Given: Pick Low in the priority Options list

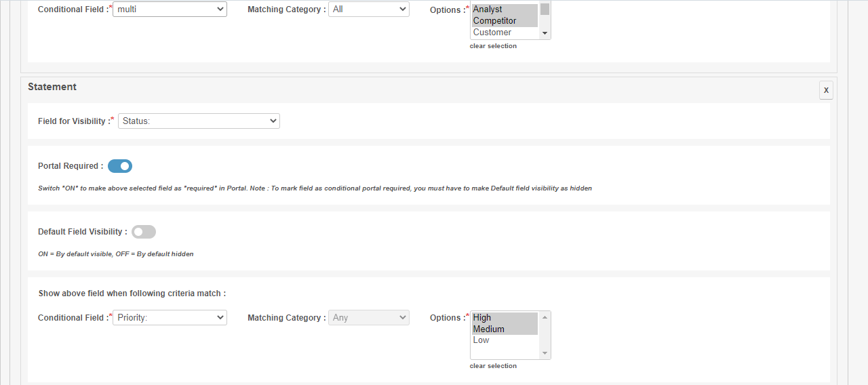Looking at the screenshot, I should tap(504, 340).
